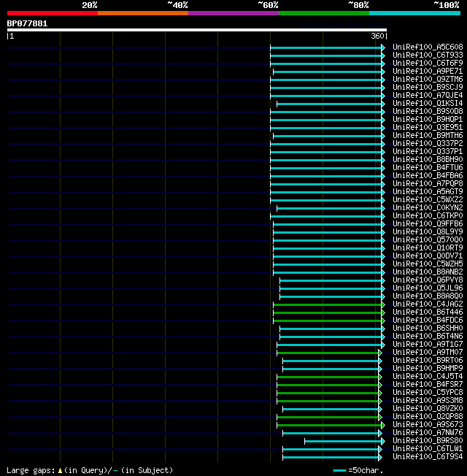Select label UniRef100_B8A8Q0
Viewport: 467px width, 476px height.
[428, 296]
